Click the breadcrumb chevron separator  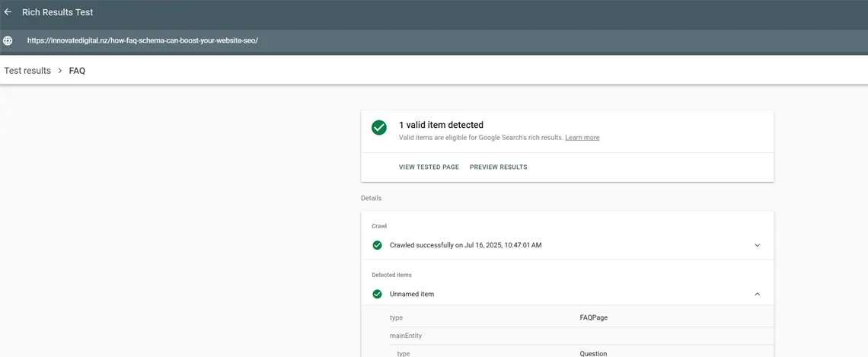pyautogui.click(x=59, y=71)
